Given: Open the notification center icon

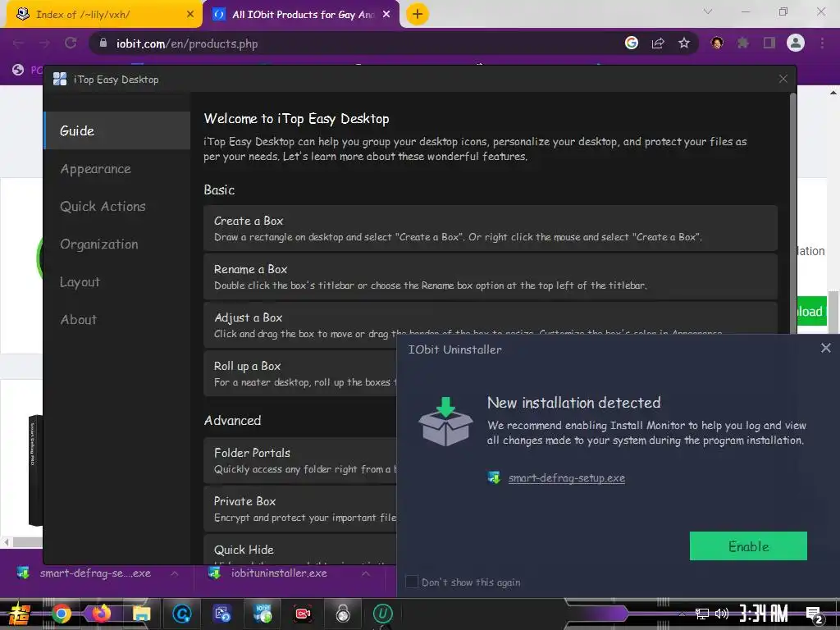Looking at the screenshot, I should (x=815, y=615).
